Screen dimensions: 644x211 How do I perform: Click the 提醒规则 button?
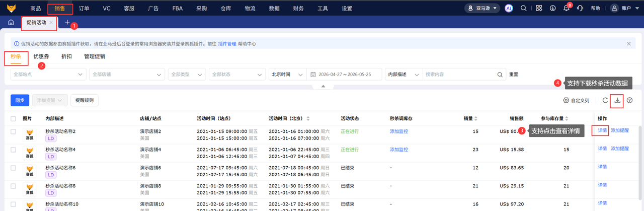click(85, 101)
